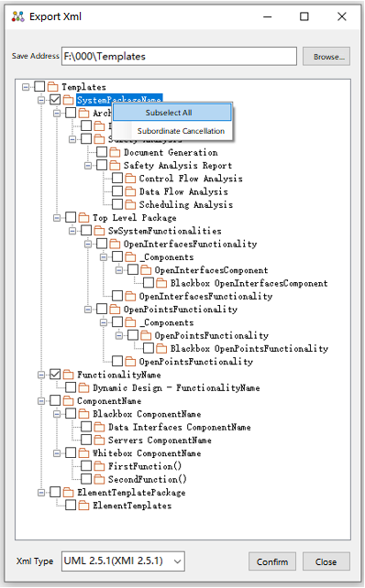Tick the Scheduling Analysis checkbox
This screenshot has width=365, height=588.
pos(117,204)
